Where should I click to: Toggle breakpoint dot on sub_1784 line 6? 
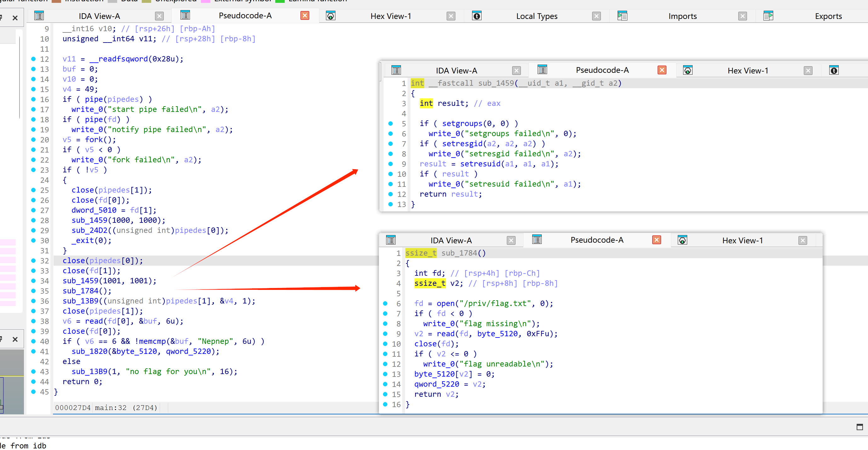pyautogui.click(x=385, y=303)
